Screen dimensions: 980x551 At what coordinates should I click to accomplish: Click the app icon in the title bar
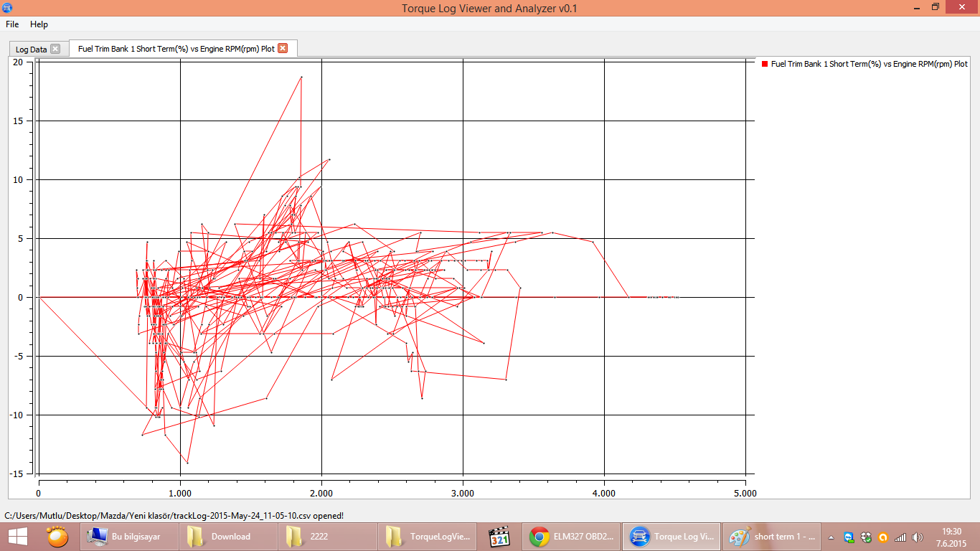pyautogui.click(x=6, y=7)
